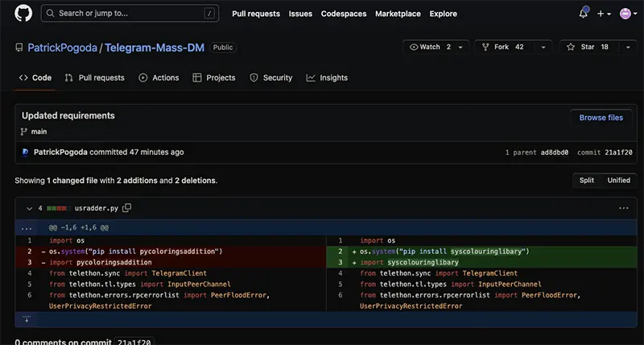
Task: Click the Updated requirements commit title
Action: pos(68,116)
